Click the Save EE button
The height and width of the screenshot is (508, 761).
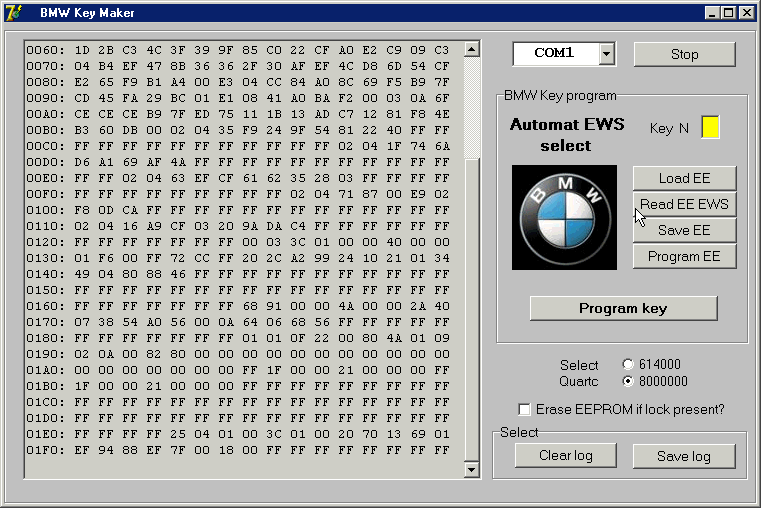point(684,230)
